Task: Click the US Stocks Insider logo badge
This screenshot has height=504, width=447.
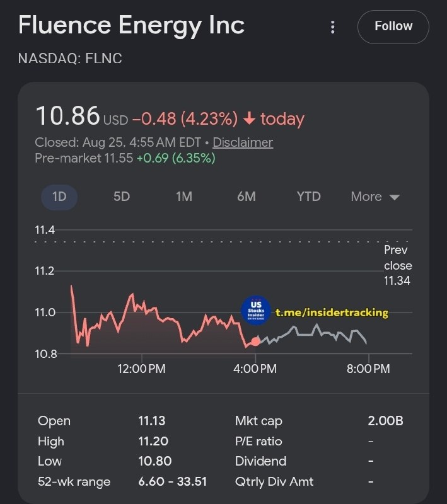Action: coord(256,311)
